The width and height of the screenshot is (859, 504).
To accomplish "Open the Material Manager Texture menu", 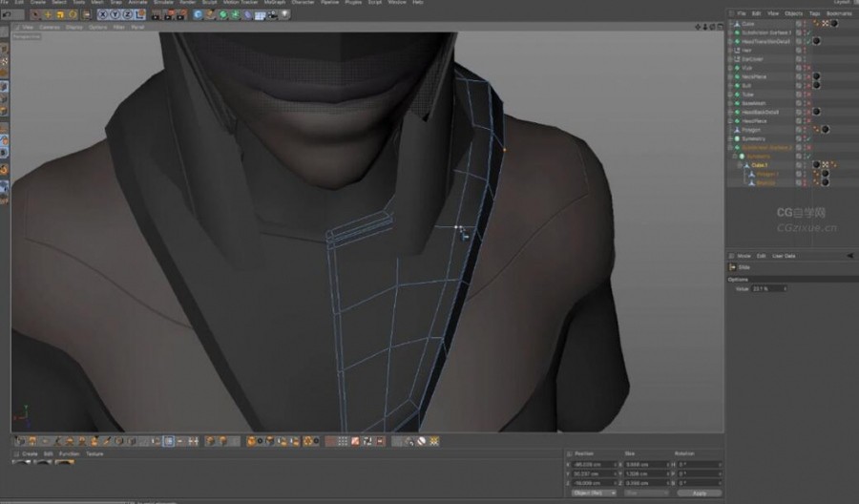I will [x=94, y=454].
